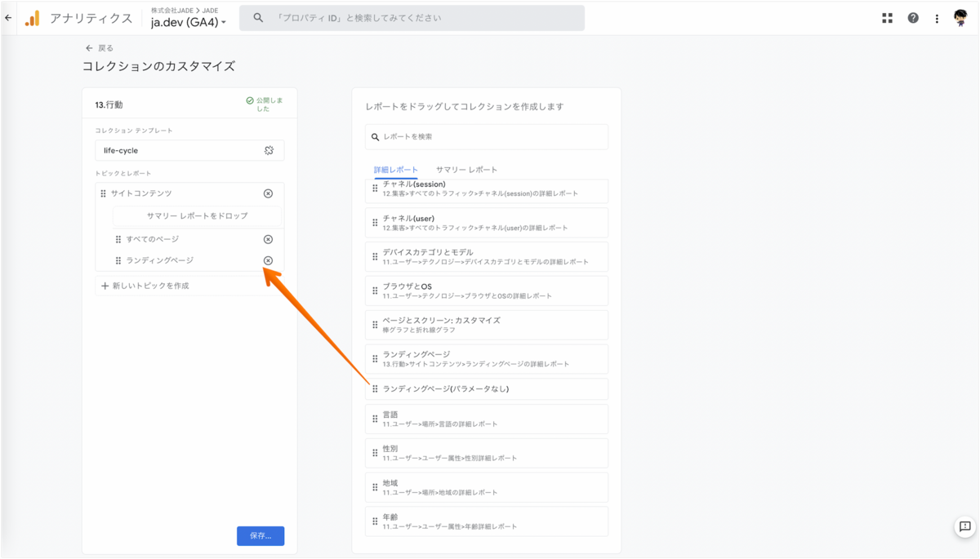Open the feedback icon at bottom right
980x559 pixels.
(x=964, y=528)
